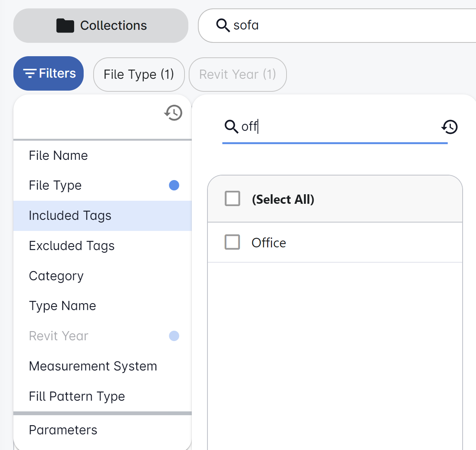Open the Parameters filter section
The width and height of the screenshot is (476, 450).
pyautogui.click(x=63, y=430)
